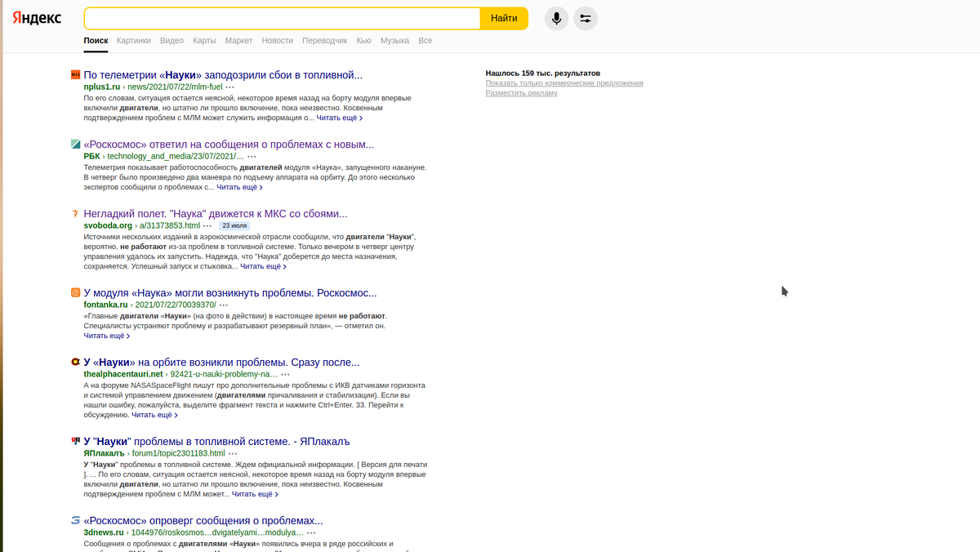Screen dimensions: 980x552
Task: Open result 'По телеметрии «Науки» заподозрили сбои'
Action: point(223,75)
